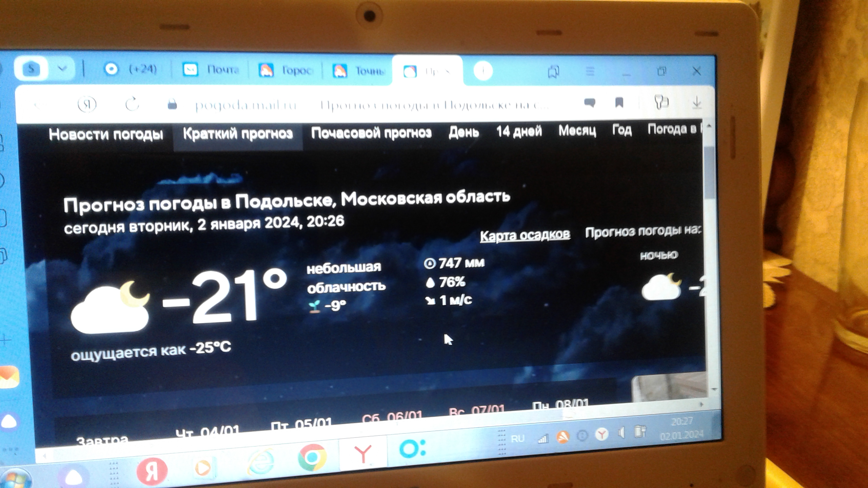Click the wind direction arrow beside 1 м/с

pos(430,300)
